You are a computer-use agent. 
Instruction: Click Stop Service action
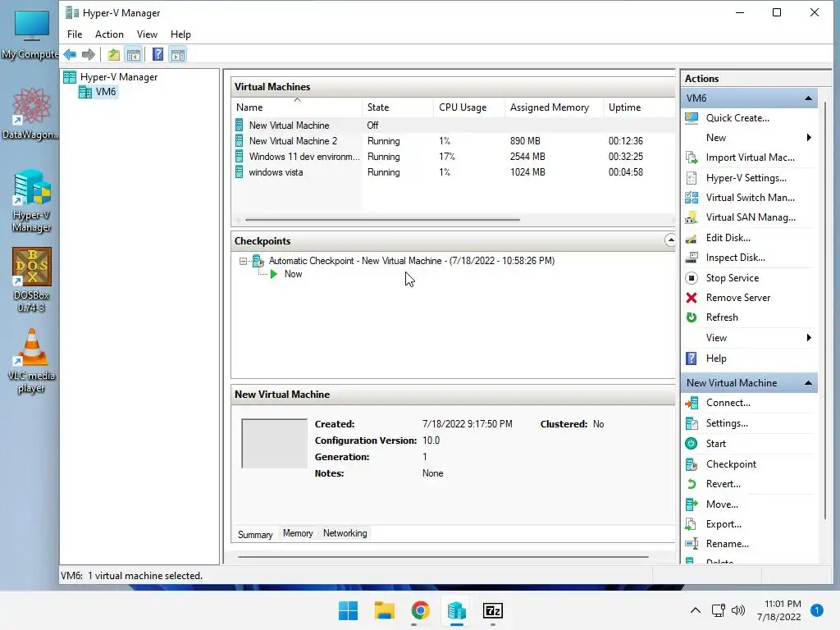pos(732,278)
